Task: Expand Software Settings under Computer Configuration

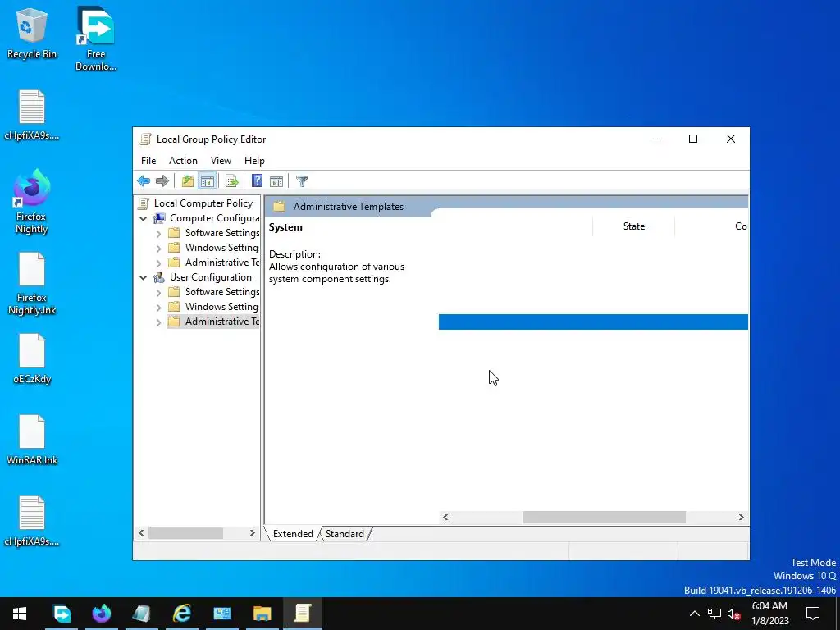Action: tap(158, 234)
